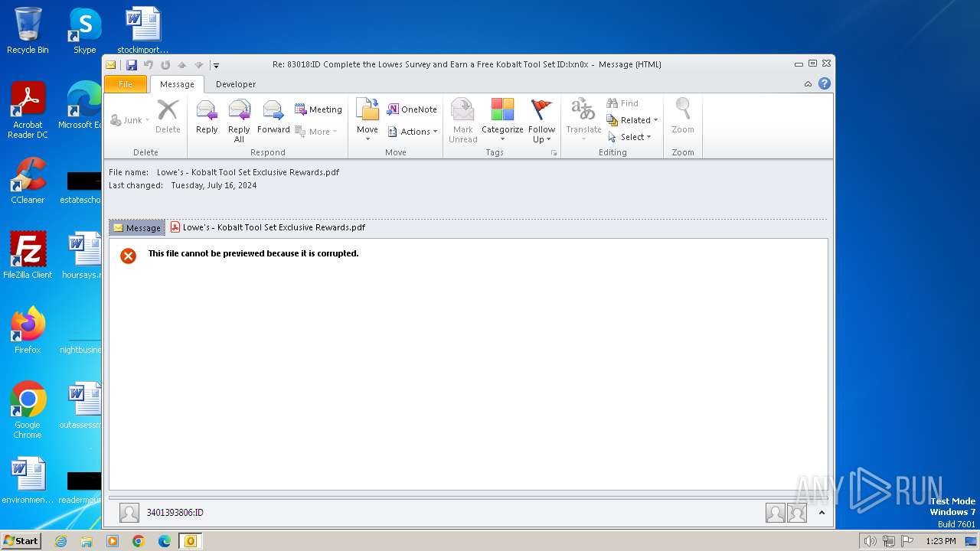Open Recycle Bin on the desktop
Image resolution: width=980 pixels, height=551 pixels.
[28, 31]
